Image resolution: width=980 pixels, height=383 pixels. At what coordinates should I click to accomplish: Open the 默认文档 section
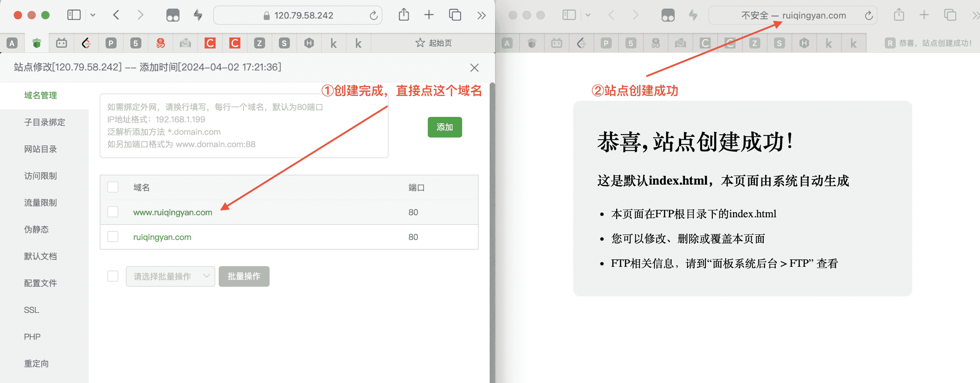[41, 256]
